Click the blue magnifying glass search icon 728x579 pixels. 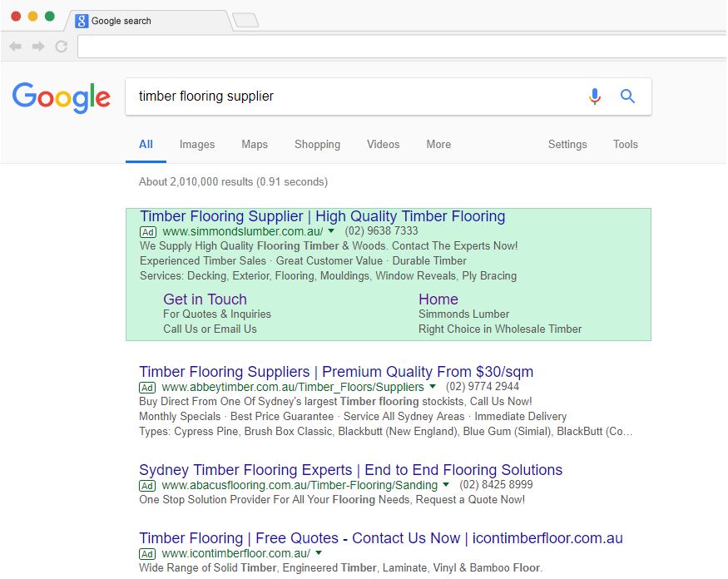coord(627,96)
